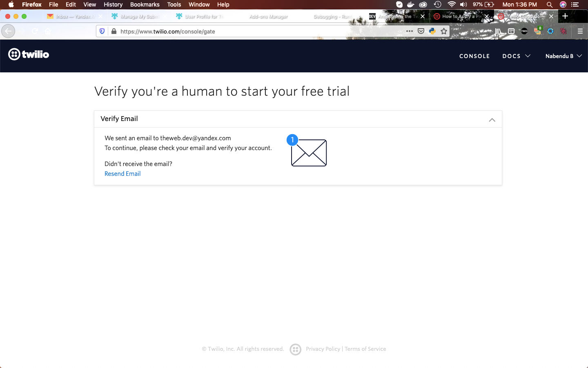Open the reader sidebar icon in toolbar
Screen dimensions: 588x368
[x=511, y=31]
